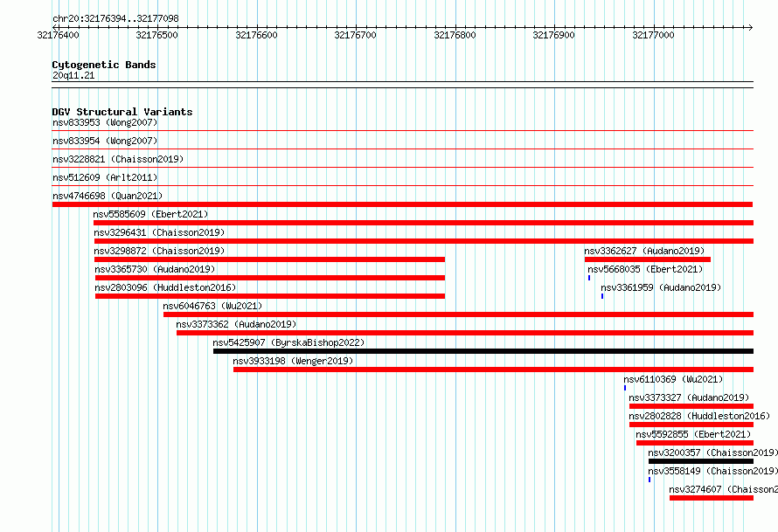The width and height of the screenshot is (778, 532).
Task: Select nsv5425907 (ByrskaBishop2022) label
Action: [288, 342]
